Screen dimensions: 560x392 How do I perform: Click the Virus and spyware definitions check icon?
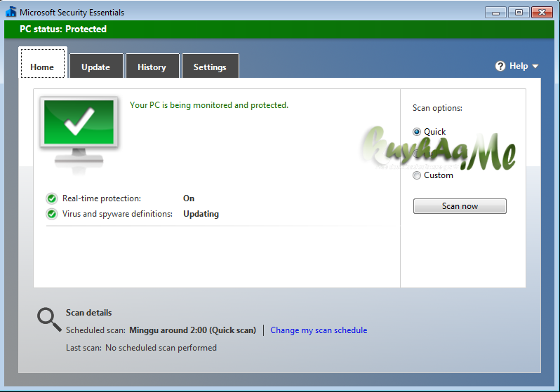pyautogui.click(x=52, y=214)
